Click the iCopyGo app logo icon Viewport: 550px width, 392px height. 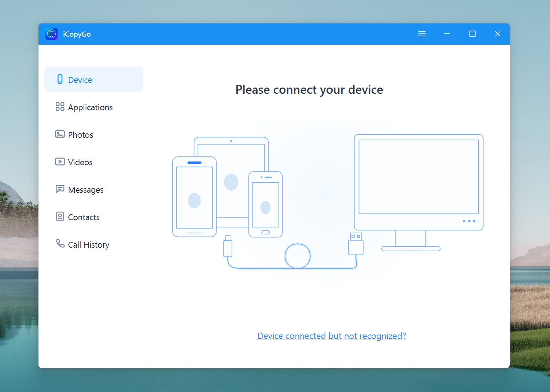click(x=52, y=34)
